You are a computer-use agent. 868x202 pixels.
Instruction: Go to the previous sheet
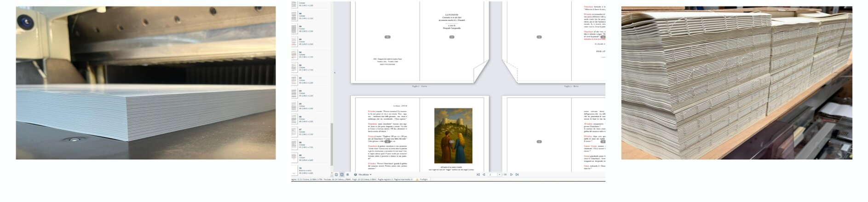[x=483, y=174]
